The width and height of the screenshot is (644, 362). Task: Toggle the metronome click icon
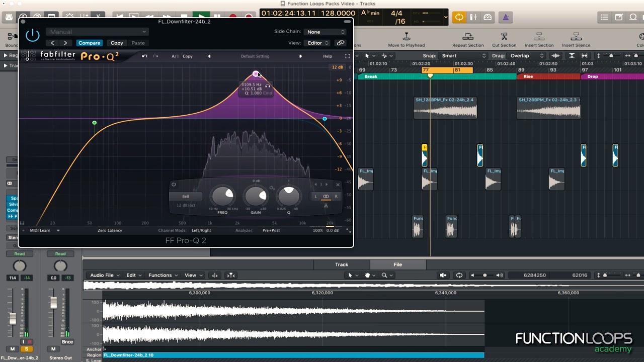click(506, 17)
